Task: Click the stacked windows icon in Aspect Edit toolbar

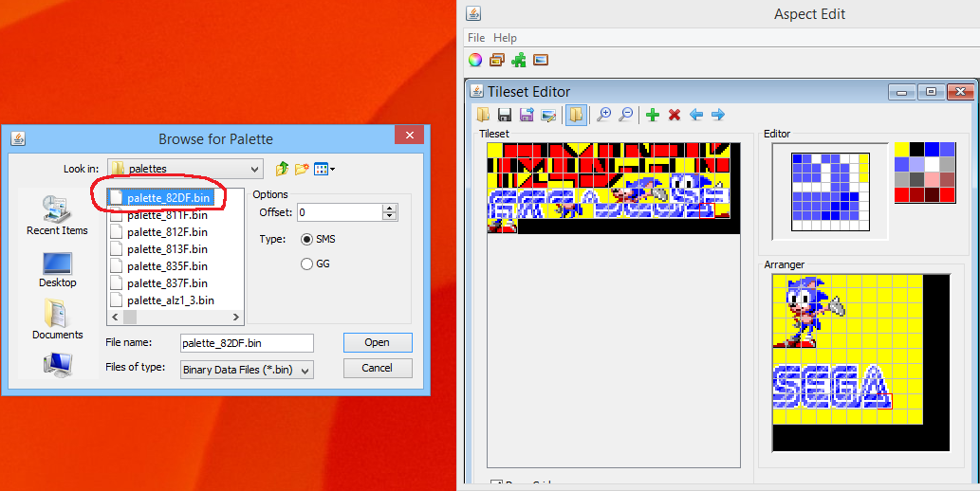Action: [x=497, y=60]
